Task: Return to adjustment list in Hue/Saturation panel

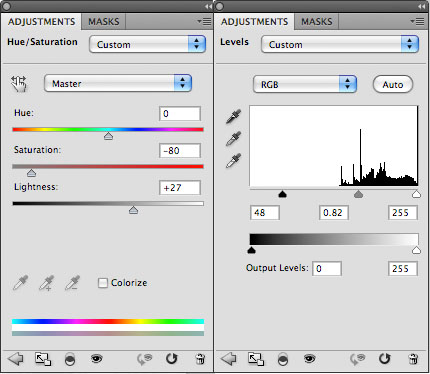Action: pyautogui.click(x=15, y=359)
